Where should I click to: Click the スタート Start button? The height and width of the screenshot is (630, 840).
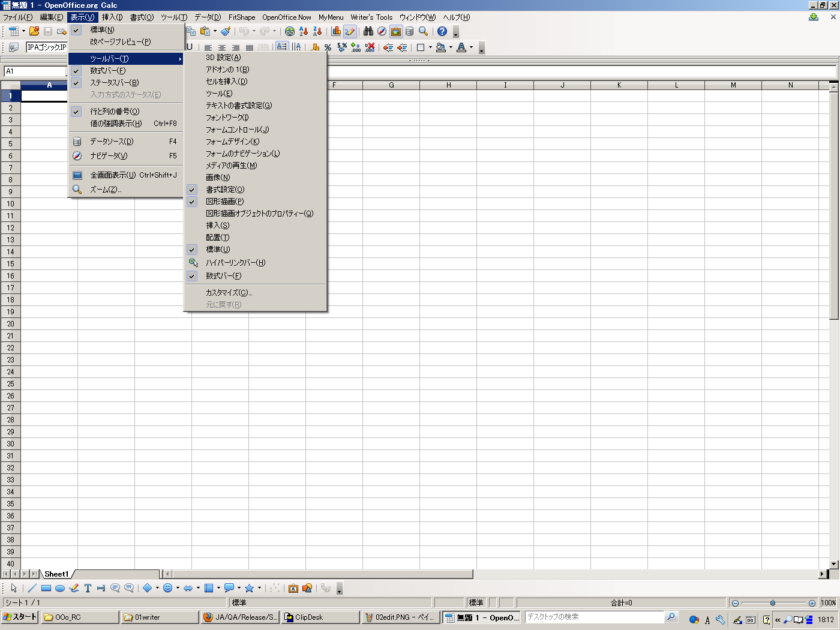(20, 617)
